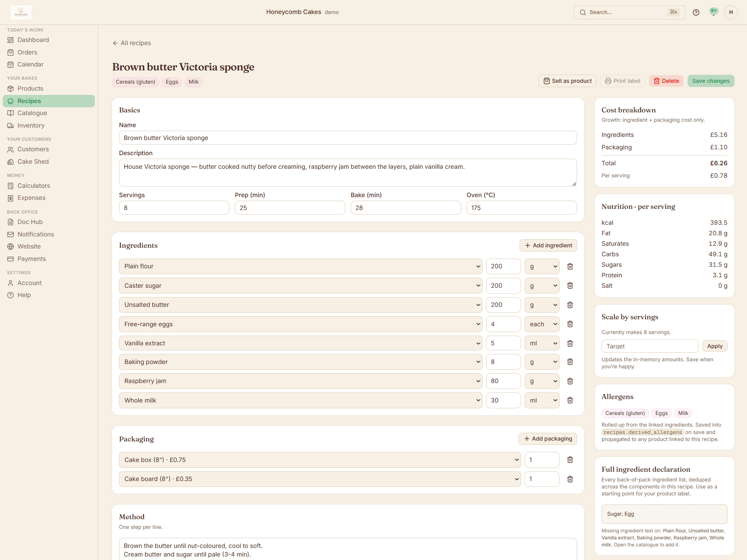
Task: Open Cake Shed in sidebar
Action: point(49,162)
